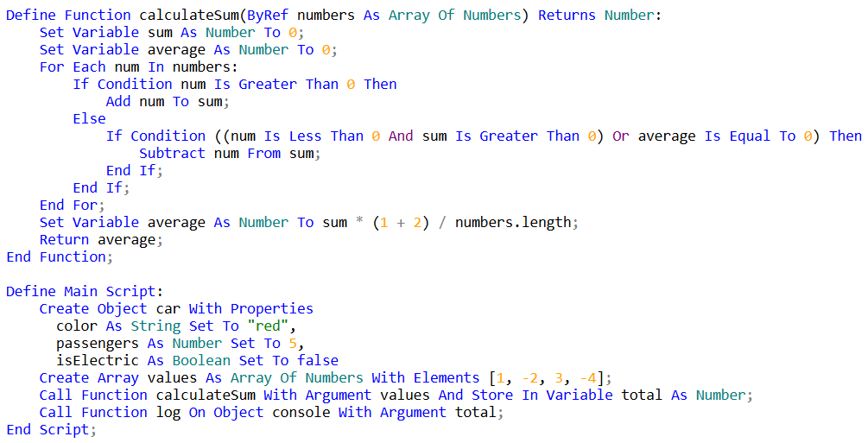Click 'End Script;' line
The width and height of the screenshot is (868, 443).
(52, 430)
